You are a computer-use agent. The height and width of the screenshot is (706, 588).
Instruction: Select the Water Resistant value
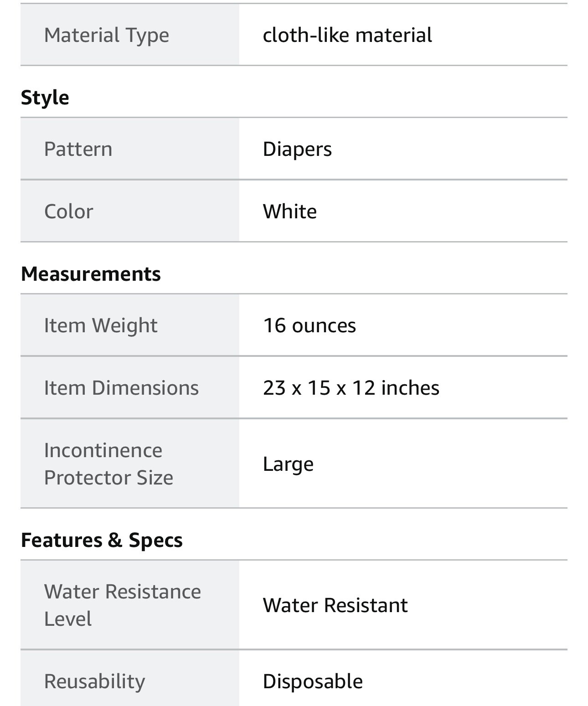pyautogui.click(x=335, y=605)
